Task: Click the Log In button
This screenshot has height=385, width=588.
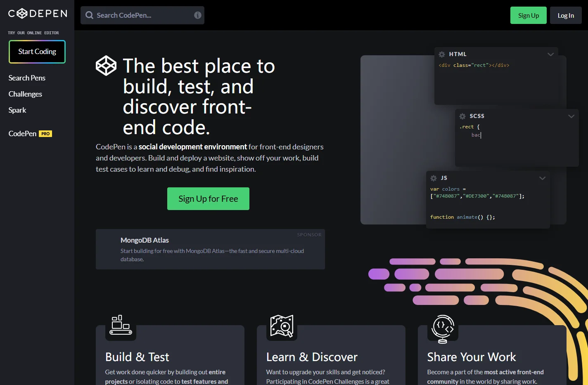Action: click(x=566, y=15)
